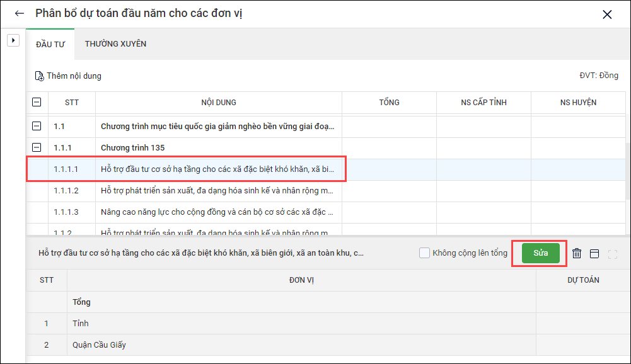Screen dimensions: 631x364
Task: Collapse row 1.1.1 Chương trình 135
Action: click(x=37, y=148)
